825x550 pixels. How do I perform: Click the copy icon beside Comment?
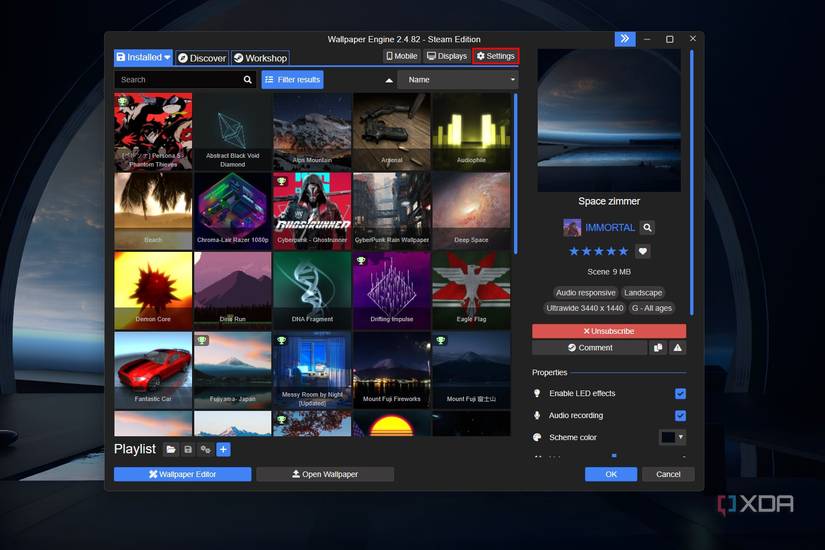click(x=658, y=347)
